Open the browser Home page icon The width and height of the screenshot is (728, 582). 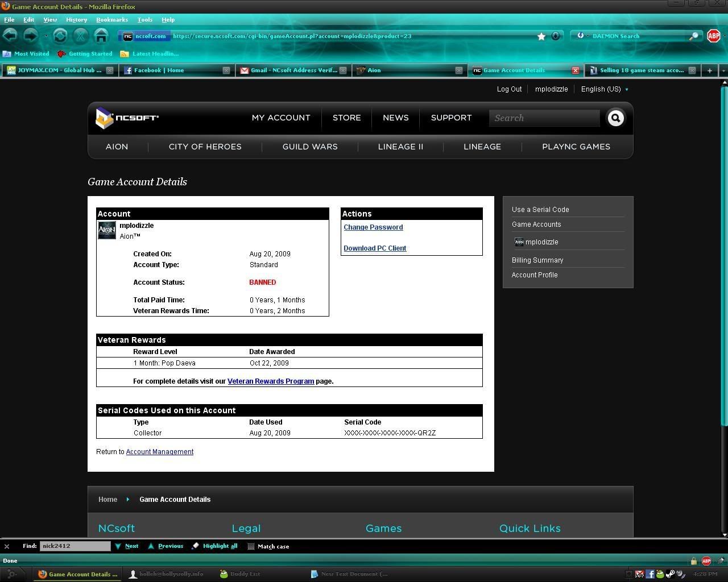click(101, 36)
